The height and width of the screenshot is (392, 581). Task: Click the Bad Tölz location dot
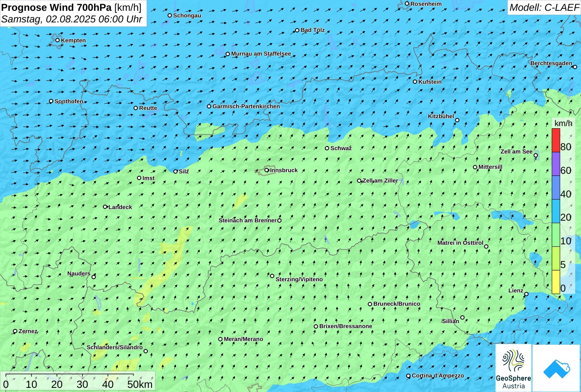click(x=297, y=30)
